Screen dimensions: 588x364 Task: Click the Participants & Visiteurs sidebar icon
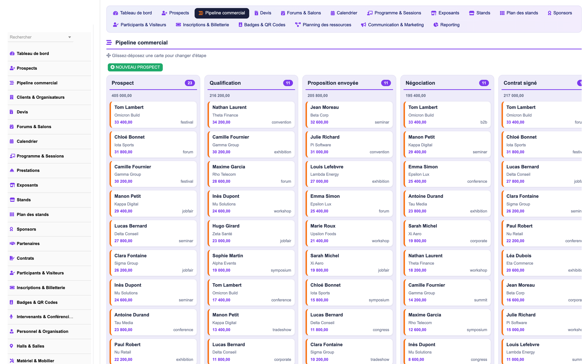click(x=12, y=273)
